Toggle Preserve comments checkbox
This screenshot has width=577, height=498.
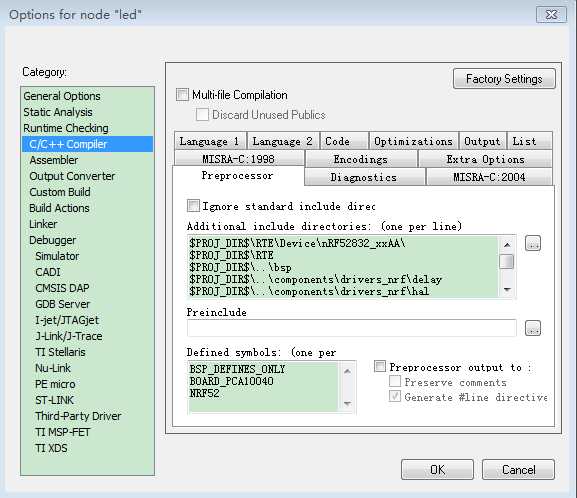click(x=395, y=381)
